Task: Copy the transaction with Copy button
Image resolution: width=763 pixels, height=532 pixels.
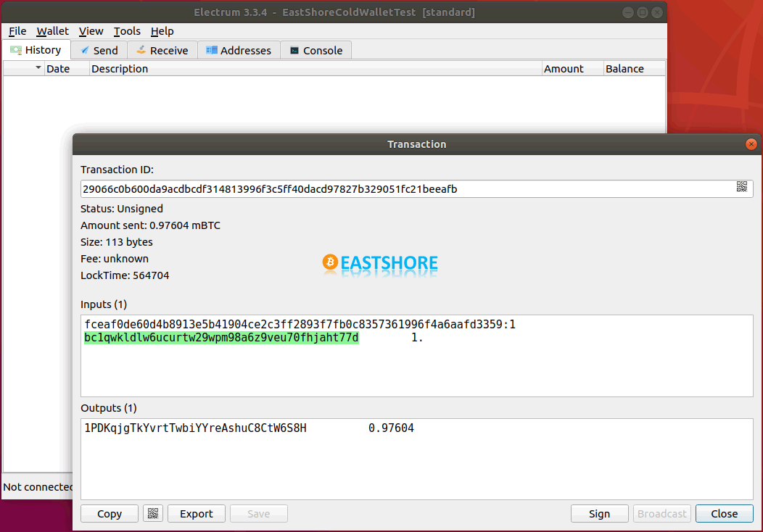Action: click(110, 514)
